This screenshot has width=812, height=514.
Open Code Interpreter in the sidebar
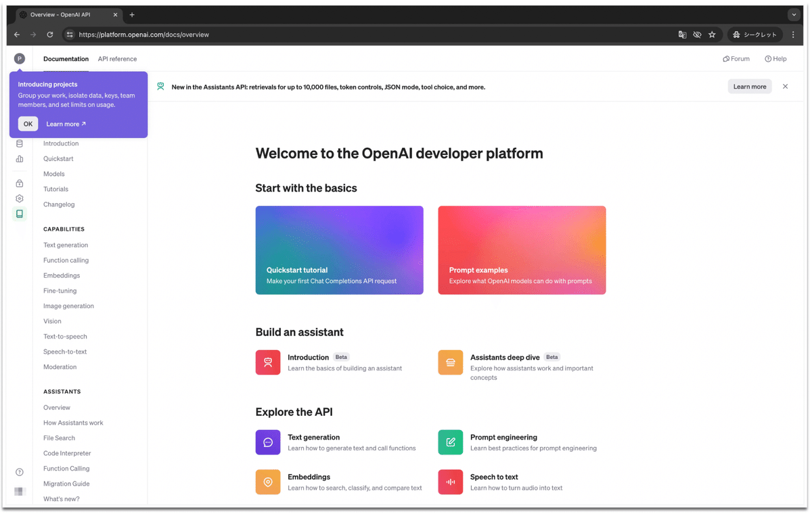pyautogui.click(x=67, y=454)
